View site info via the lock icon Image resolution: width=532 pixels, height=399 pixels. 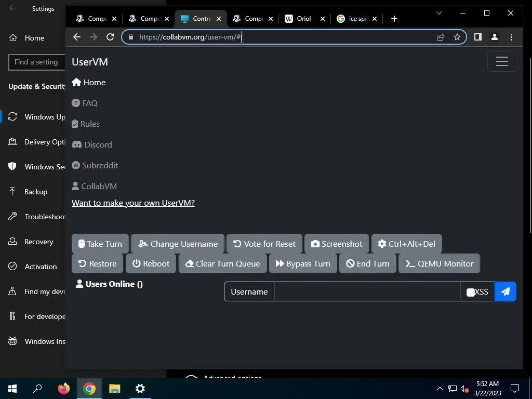click(131, 37)
